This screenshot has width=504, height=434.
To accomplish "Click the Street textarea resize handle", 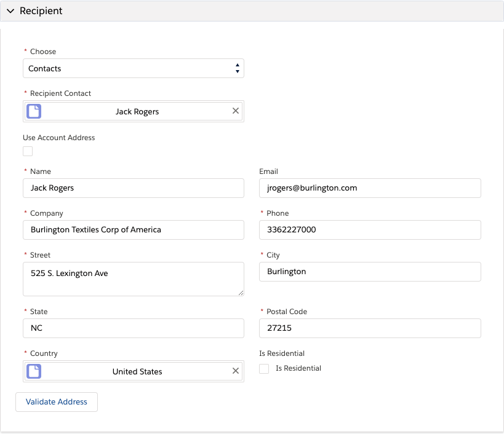I will pos(241,293).
